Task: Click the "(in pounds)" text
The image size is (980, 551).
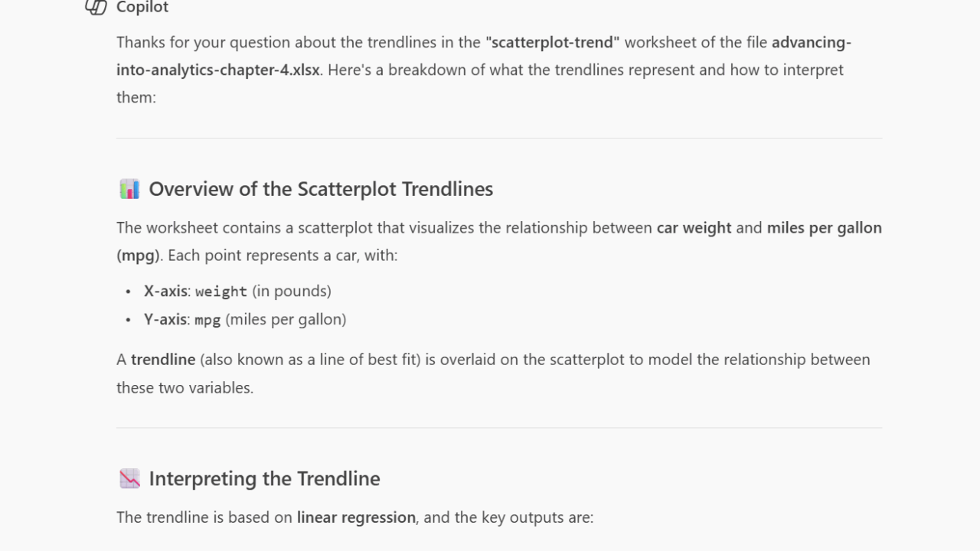Action: coord(292,292)
